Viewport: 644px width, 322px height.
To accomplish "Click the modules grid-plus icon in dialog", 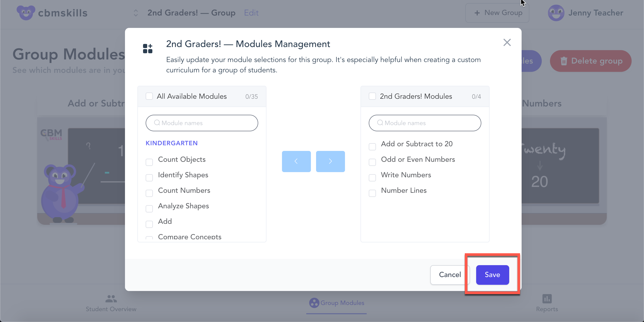I will pos(148,48).
